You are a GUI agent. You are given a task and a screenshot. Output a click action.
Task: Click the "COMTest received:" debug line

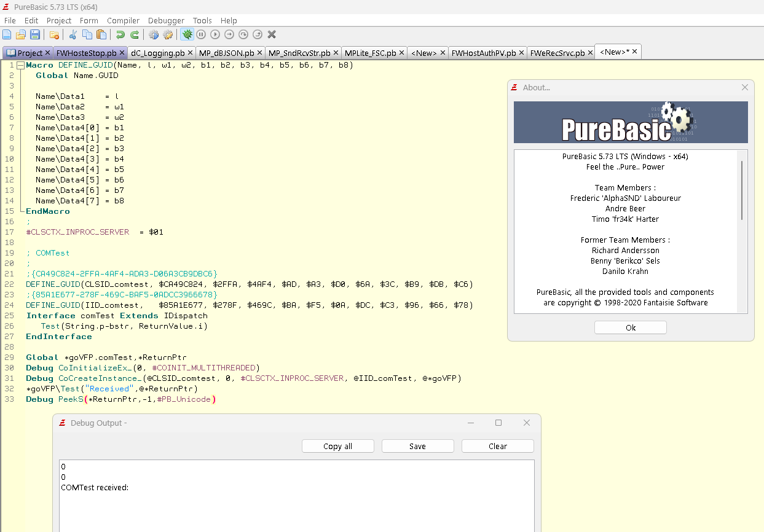[x=95, y=487]
